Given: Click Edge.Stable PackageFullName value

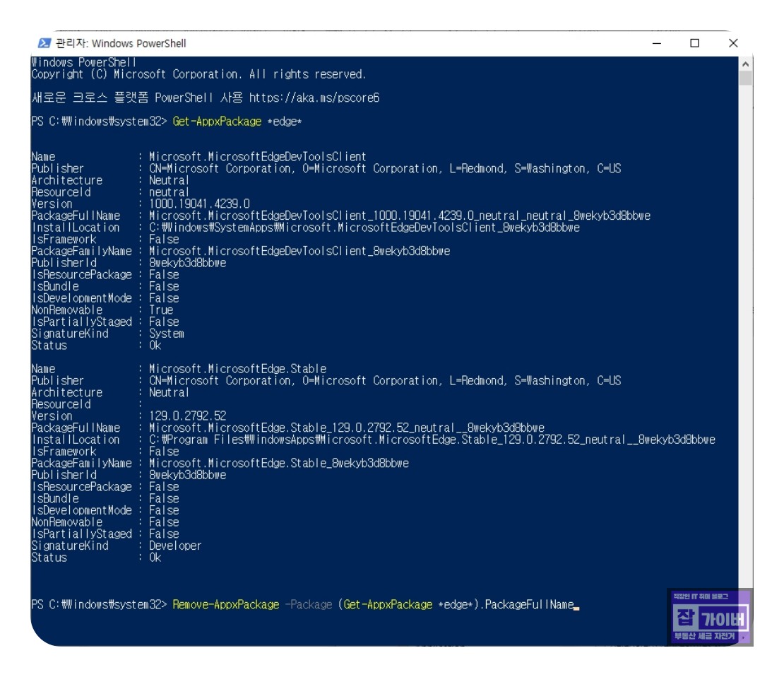Looking at the screenshot, I should point(347,428).
